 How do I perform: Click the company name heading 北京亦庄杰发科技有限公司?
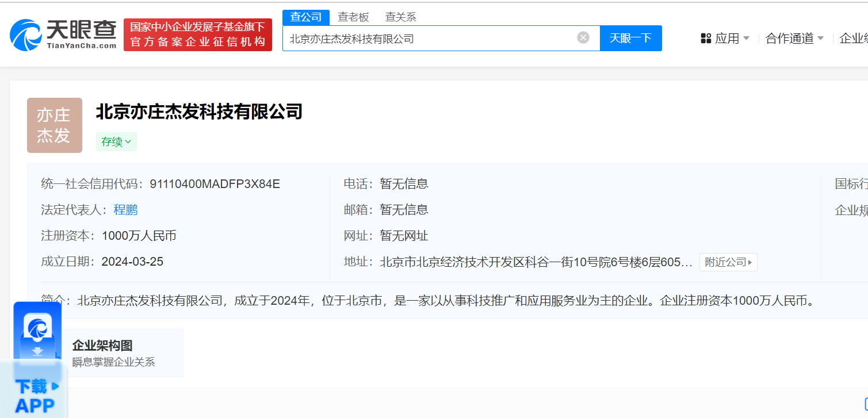199,112
